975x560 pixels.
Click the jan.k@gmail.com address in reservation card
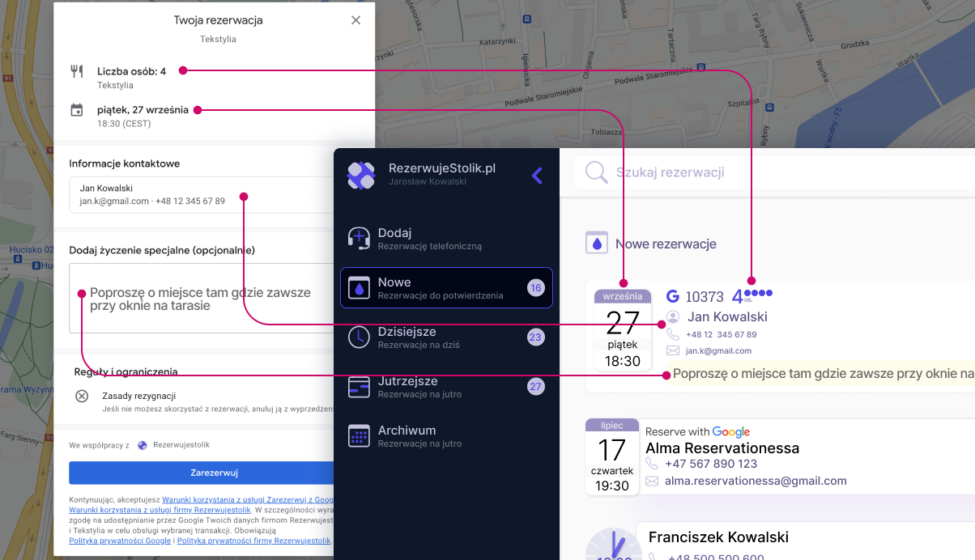point(718,351)
